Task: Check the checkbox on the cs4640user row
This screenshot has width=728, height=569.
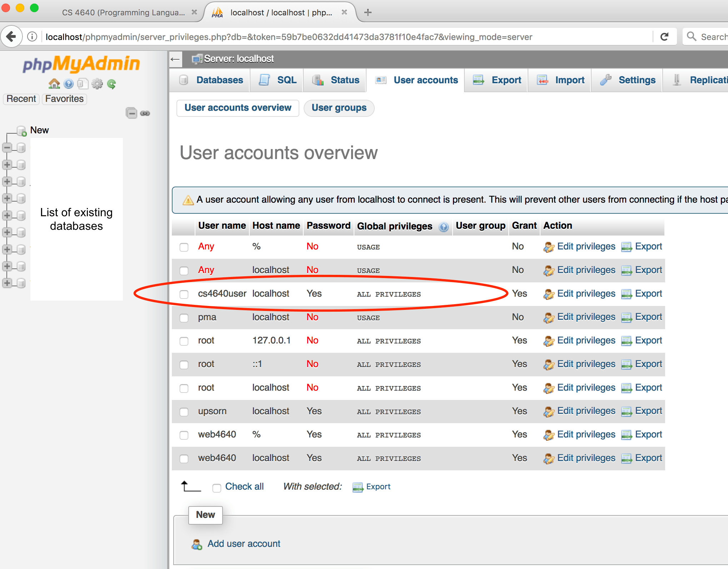Action: [x=184, y=295]
